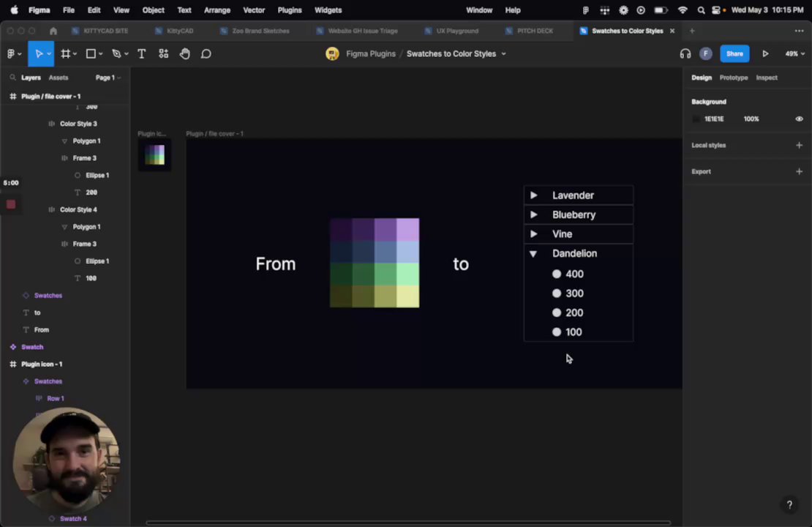Switch to the Prototype tab
Image resolution: width=812 pixels, height=527 pixels.
pos(733,78)
